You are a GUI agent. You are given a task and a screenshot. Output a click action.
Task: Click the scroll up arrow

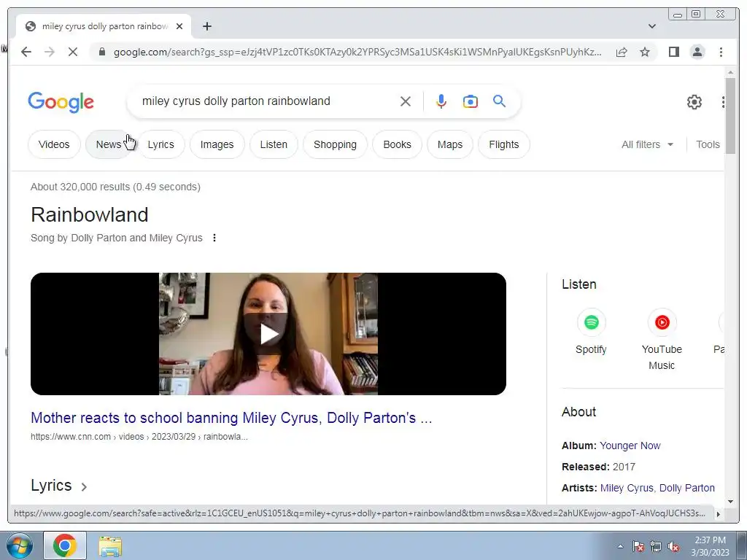[x=731, y=72]
